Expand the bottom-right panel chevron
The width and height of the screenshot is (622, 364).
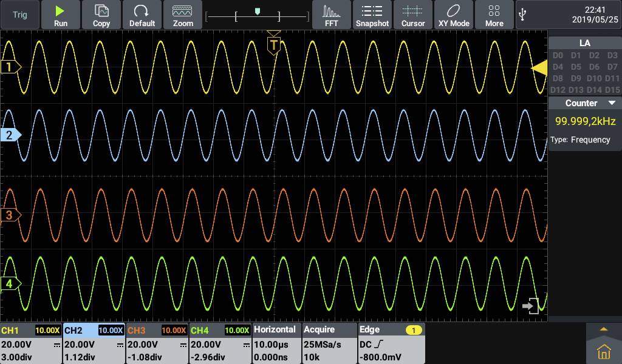pos(603,328)
